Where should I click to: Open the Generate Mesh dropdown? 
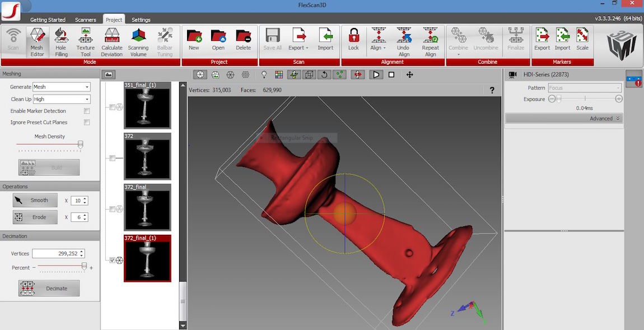(61, 87)
